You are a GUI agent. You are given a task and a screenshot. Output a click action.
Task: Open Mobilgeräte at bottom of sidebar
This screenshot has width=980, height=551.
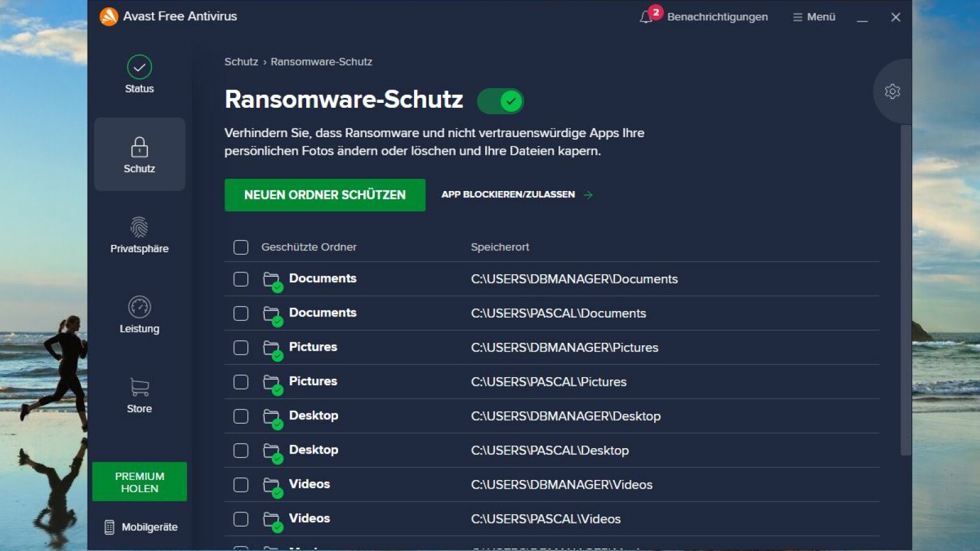(141, 527)
